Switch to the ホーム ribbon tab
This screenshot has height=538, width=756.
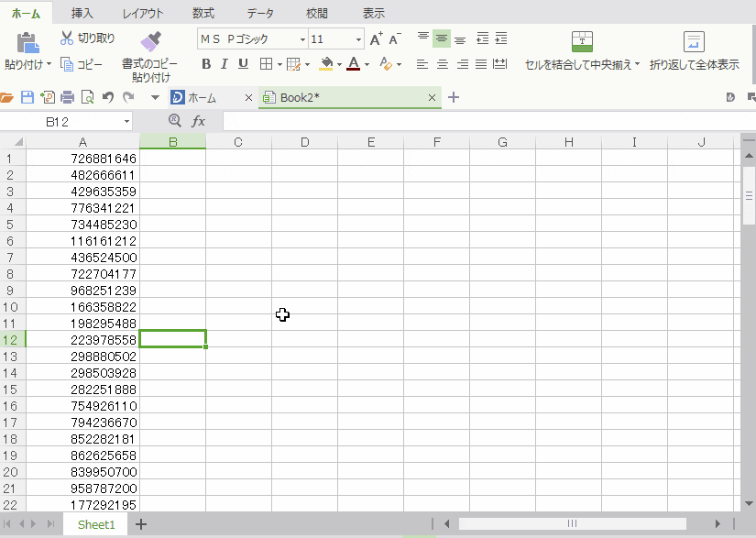(x=26, y=14)
